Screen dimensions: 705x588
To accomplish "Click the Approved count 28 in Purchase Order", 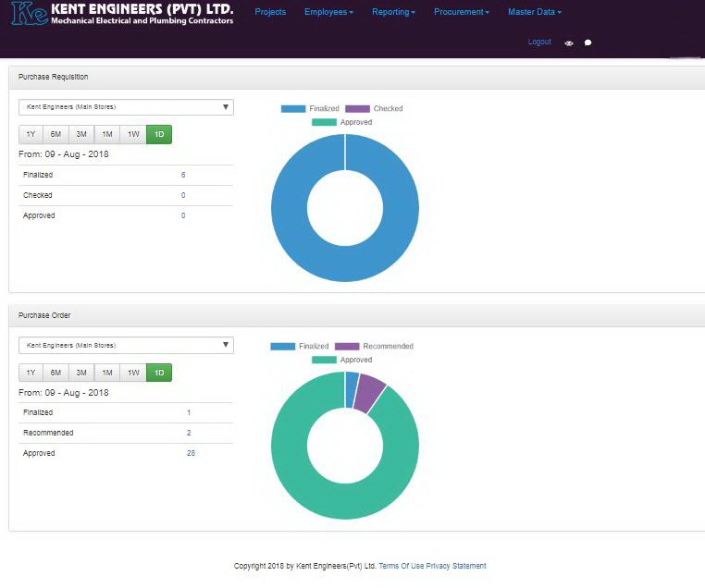I will coord(191,453).
